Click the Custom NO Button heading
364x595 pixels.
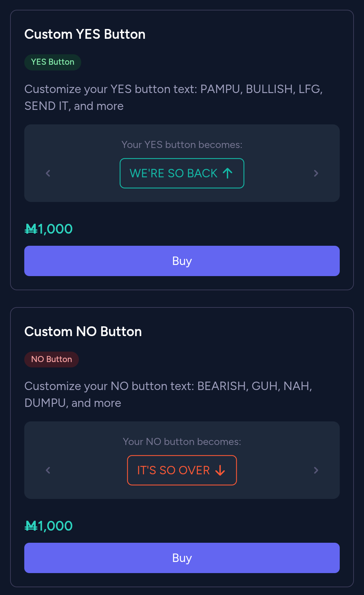[x=83, y=332]
